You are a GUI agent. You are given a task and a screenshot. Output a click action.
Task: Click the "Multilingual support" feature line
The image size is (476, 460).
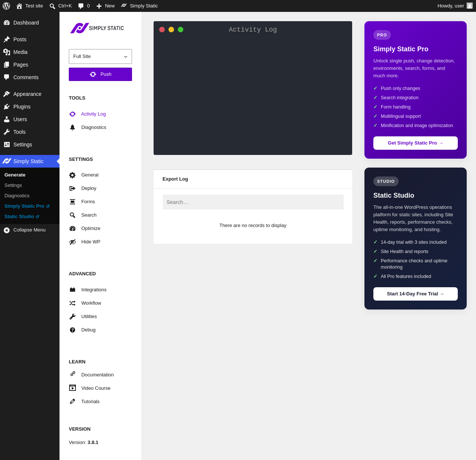[x=401, y=116]
